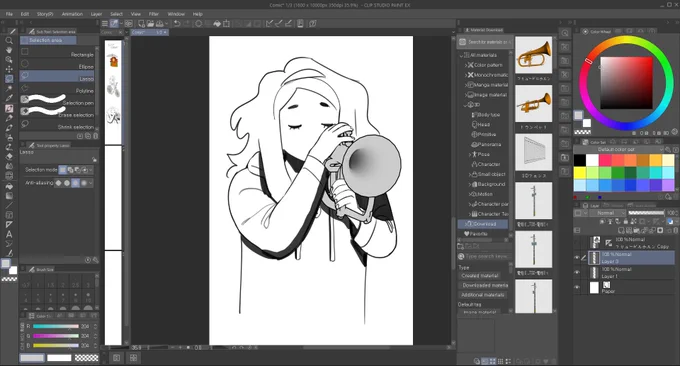Viewport: 680px width, 366px height.
Task: Select Layer 1 in the Layer panel
Action: (x=631, y=272)
